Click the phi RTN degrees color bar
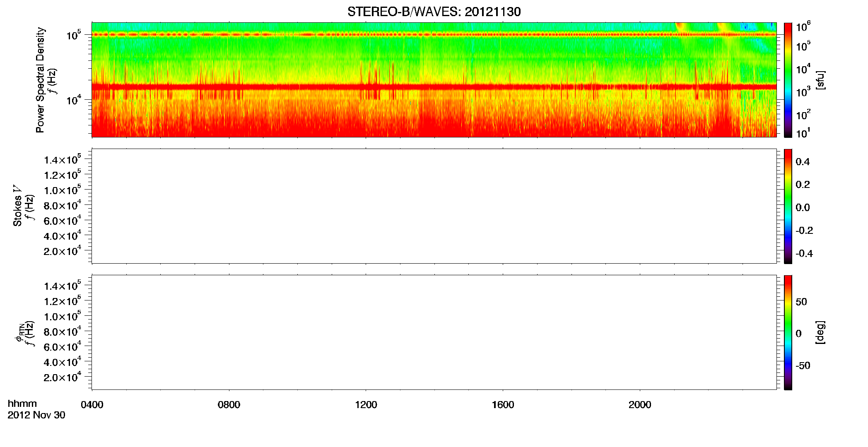Viewport: 868px width, 447px height. (788, 332)
